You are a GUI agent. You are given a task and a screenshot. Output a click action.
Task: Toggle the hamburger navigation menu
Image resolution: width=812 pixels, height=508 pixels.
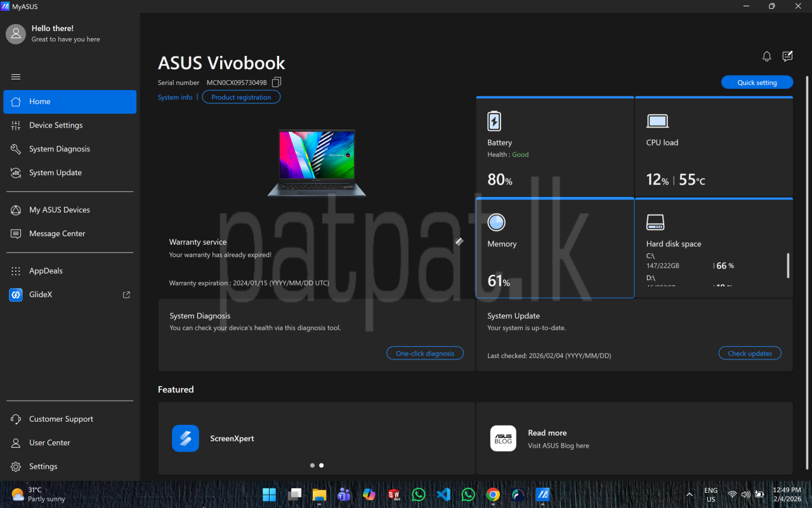(16, 77)
